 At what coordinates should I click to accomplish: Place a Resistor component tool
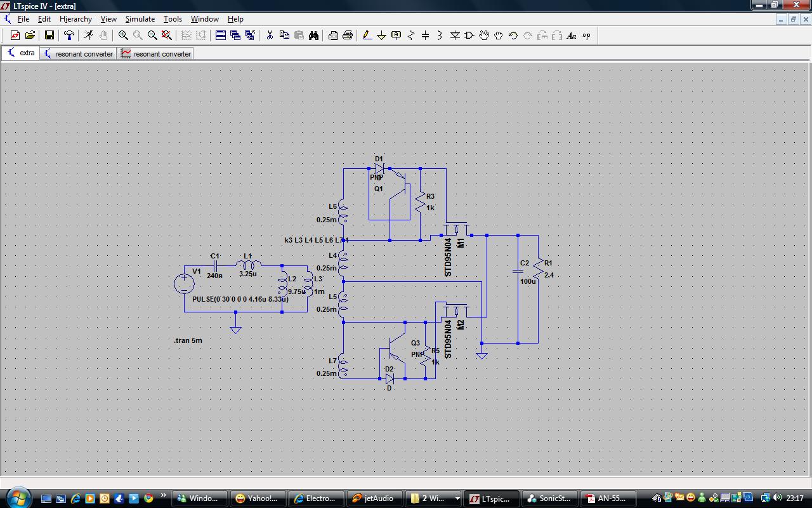point(411,36)
